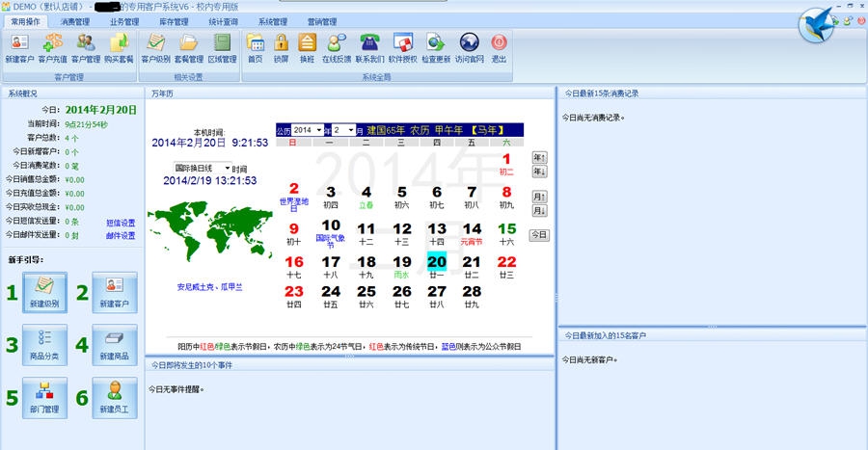Viewport: 868px width, 450px height.
Task: Switch to the 常用操作 tab
Action: pyautogui.click(x=25, y=21)
